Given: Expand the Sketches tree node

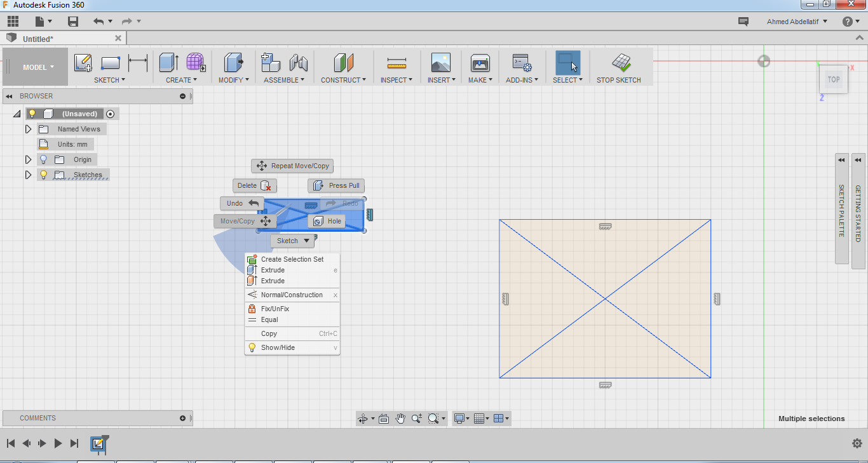Looking at the screenshot, I should coord(28,175).
